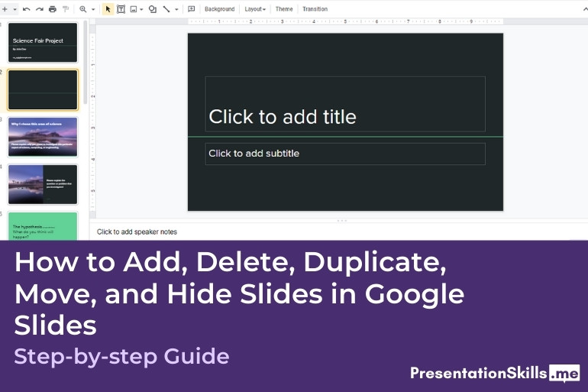Screen dimensions: 588x392
Task: Click the zoom magnifier icon
Action: (83, 9)
